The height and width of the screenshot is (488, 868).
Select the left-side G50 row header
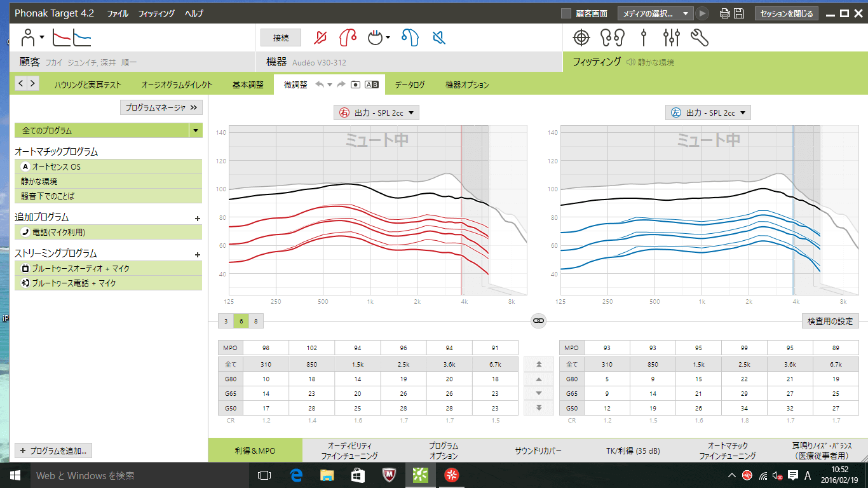point(571,409)
